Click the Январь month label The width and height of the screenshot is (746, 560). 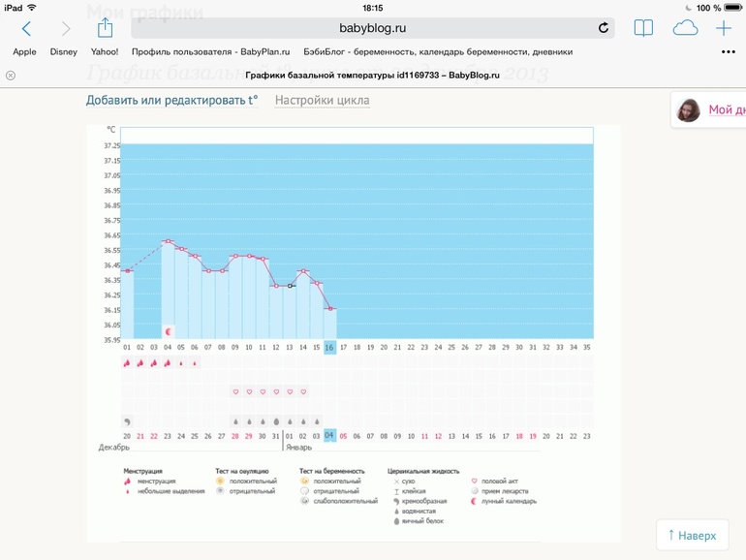[298, 448]
